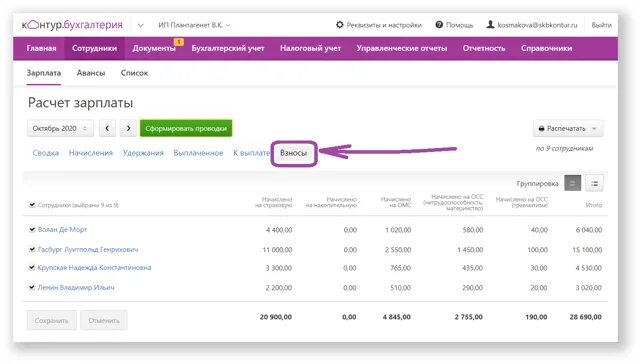Click the 28 690,00 grand total

[x=586, y=317]
